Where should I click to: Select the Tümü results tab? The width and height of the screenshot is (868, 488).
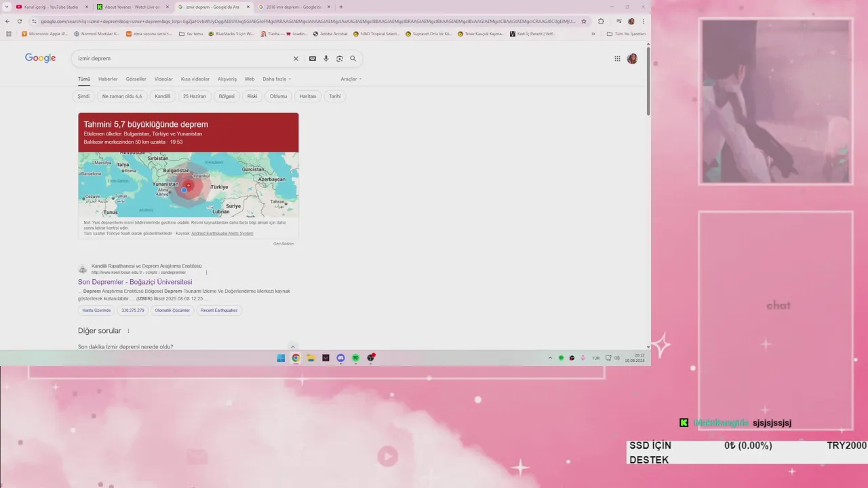[x=84, y=79]
